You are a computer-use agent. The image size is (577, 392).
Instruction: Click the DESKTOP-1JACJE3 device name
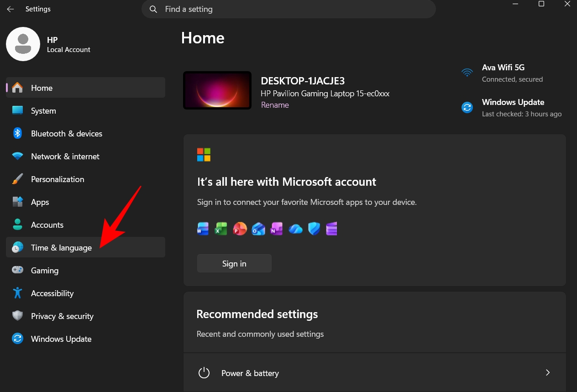303,81
